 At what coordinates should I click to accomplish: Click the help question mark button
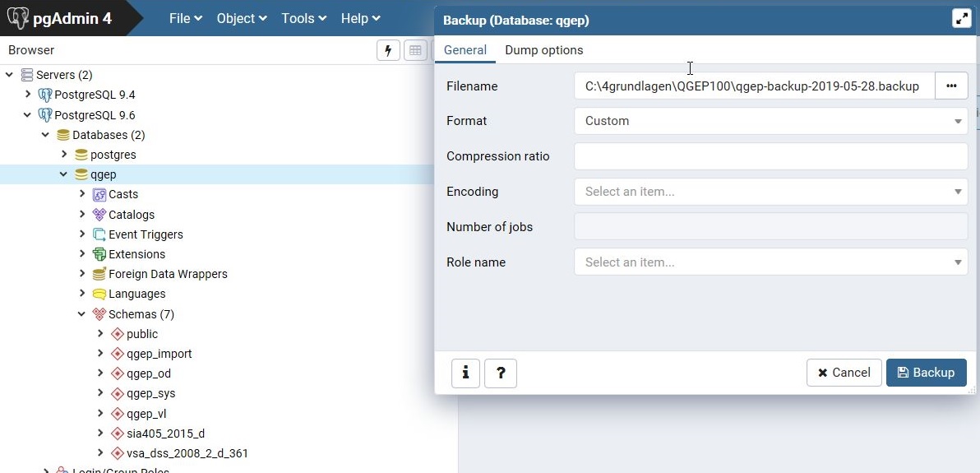click(501, 373)
